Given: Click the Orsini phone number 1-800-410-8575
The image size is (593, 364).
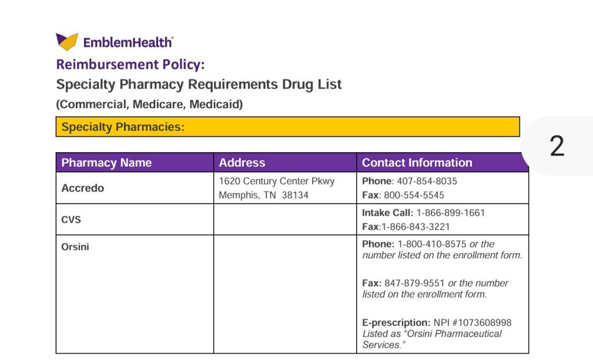Looking at the screenshot, I should coord(432,244).
